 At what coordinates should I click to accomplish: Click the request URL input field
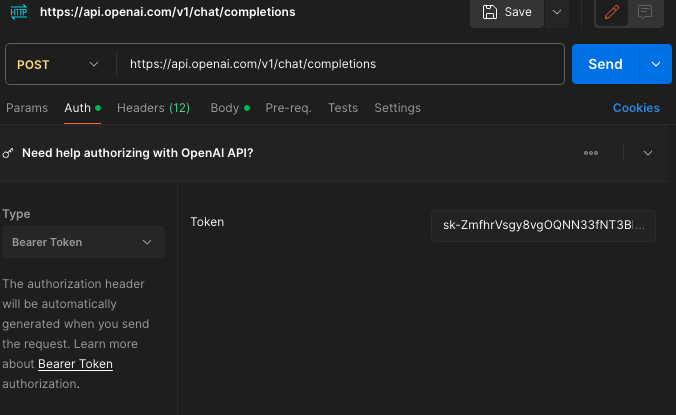tap(340, 64)
